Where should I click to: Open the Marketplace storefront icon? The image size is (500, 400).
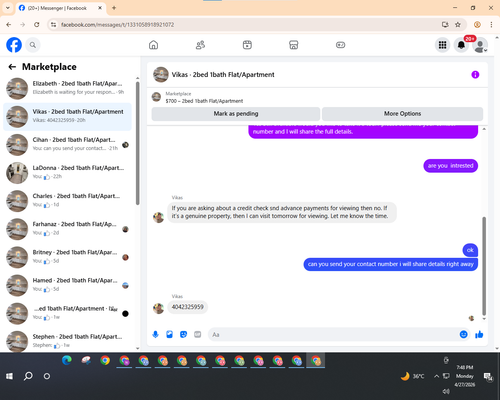[x=294, y=45]
